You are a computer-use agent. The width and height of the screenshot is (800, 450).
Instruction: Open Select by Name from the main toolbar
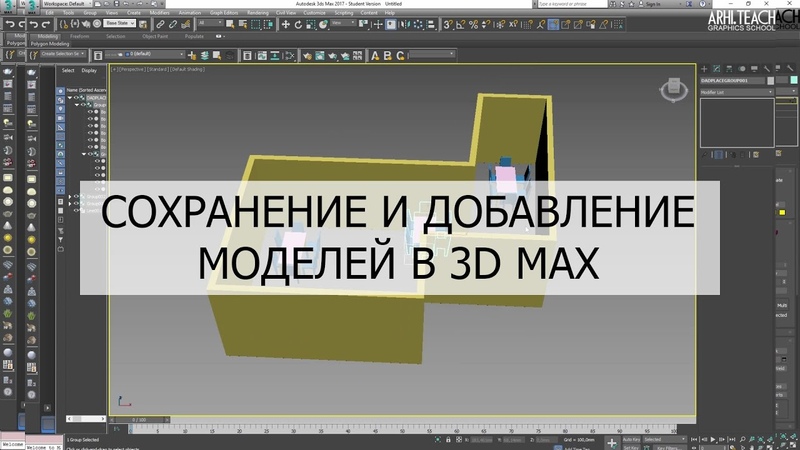pos(243,24)
